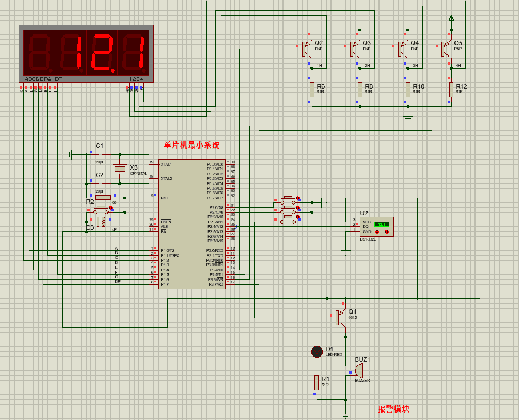The width and height of the screenshot is (519, 420).
Task: Select resistor R12 body
Action: tap(451, 90)
